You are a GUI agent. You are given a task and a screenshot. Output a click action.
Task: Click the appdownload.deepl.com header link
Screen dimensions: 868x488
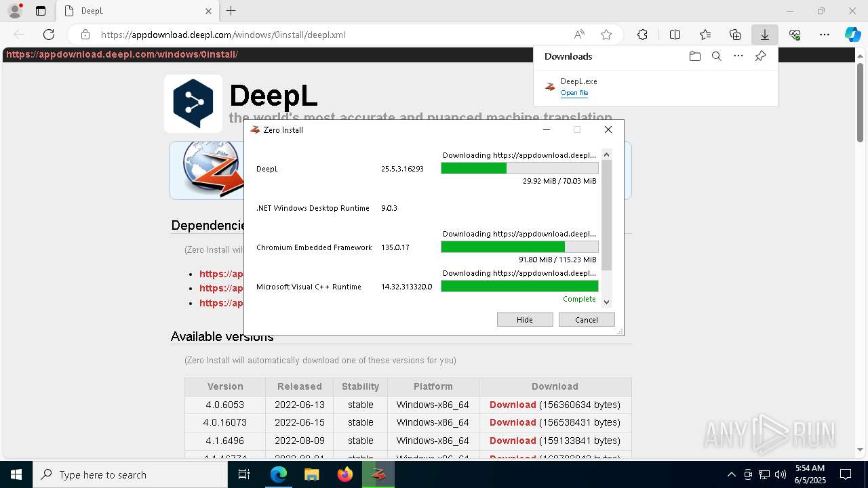point(122,54)
